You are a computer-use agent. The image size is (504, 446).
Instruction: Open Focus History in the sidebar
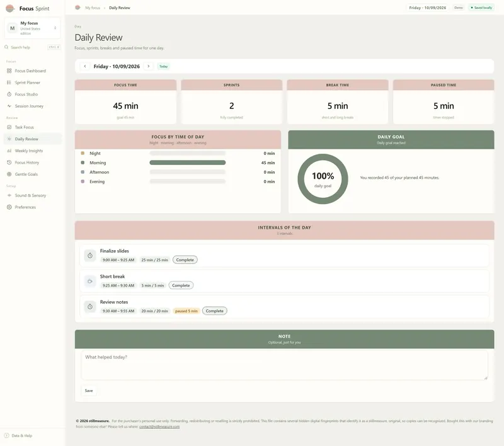(x=33, y=163)
